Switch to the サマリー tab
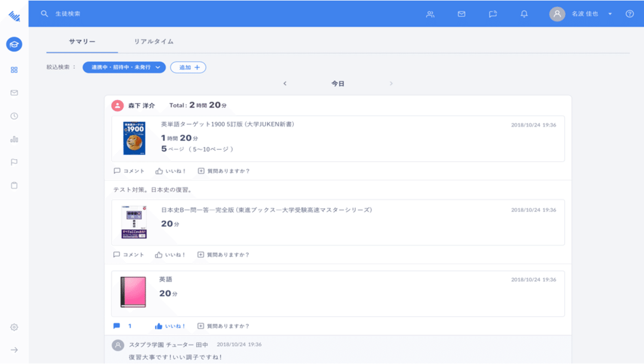This screenshot has width=644, height=364. point(82,41)
